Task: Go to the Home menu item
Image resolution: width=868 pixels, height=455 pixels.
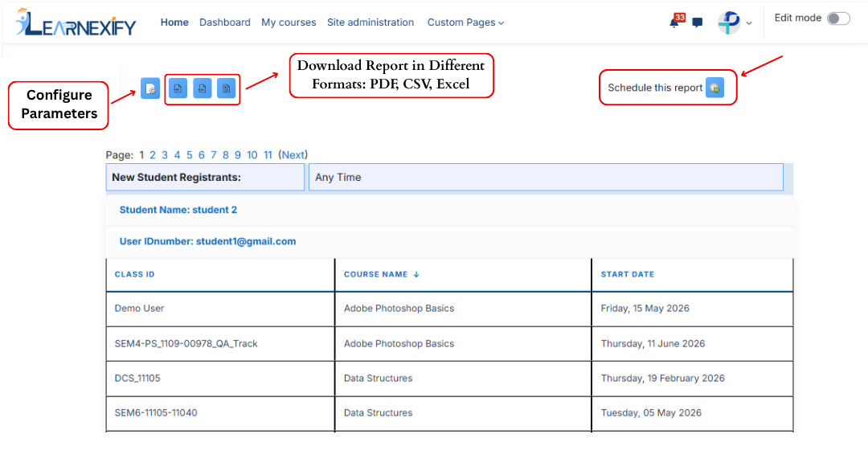Action: (174, 23)
